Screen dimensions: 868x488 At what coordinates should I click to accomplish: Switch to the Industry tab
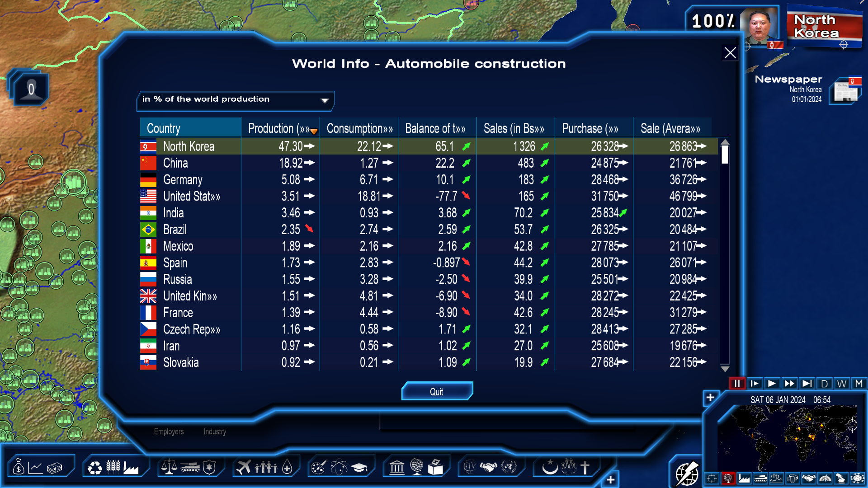tap(215, 432)
